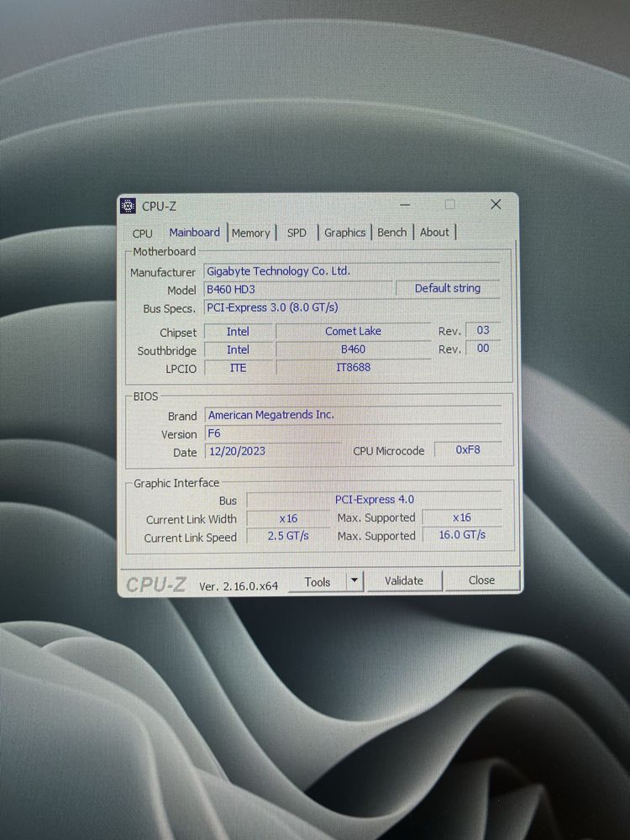Open the Graphics tab
The width and height of the screenshot is (630, 840).
[x=345, y=233]
